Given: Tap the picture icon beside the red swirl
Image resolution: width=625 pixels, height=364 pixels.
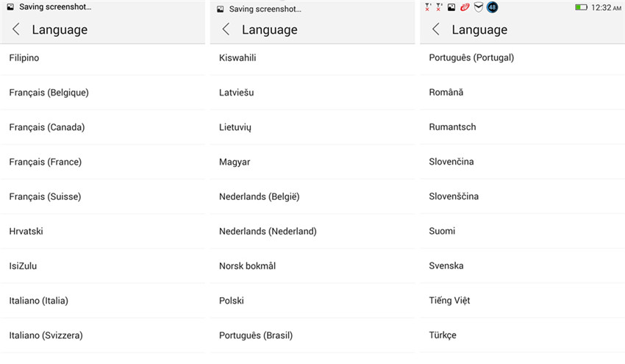Looking at the screenshot, I should tap(451, 7).
